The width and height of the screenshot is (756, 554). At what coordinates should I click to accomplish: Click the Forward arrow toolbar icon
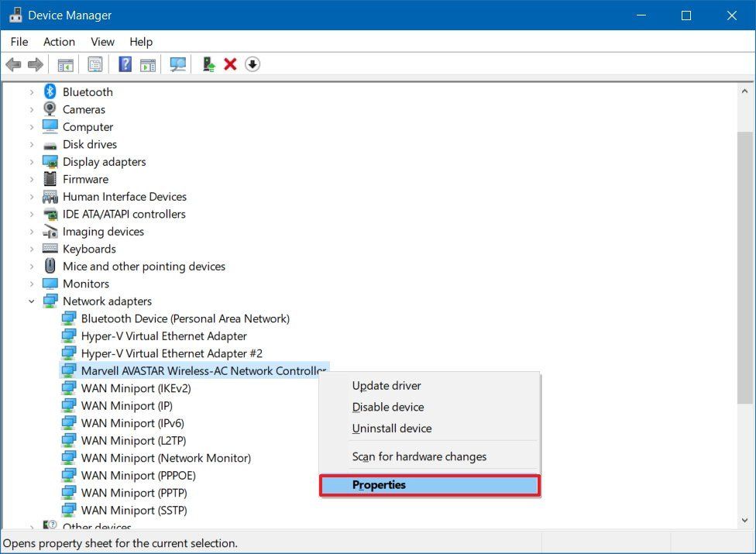point(36,64)
